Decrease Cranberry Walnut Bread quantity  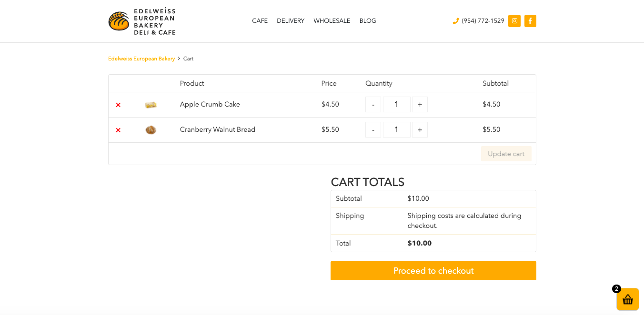(373, 130)
